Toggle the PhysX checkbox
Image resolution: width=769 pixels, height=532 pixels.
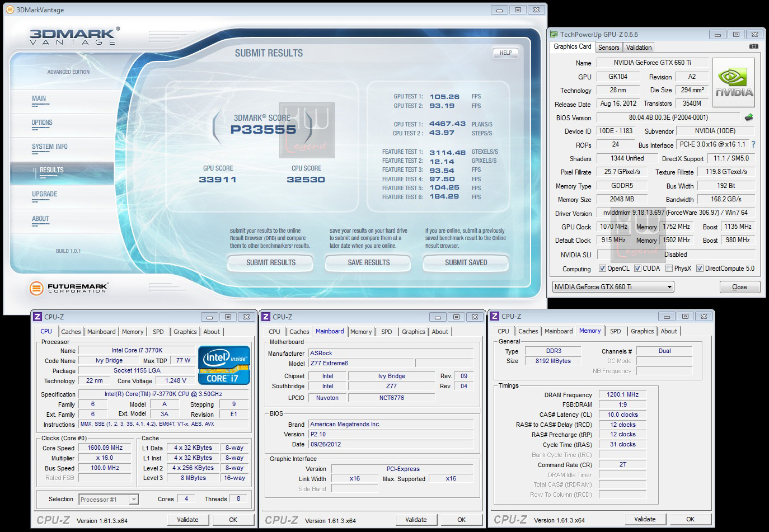669,269
